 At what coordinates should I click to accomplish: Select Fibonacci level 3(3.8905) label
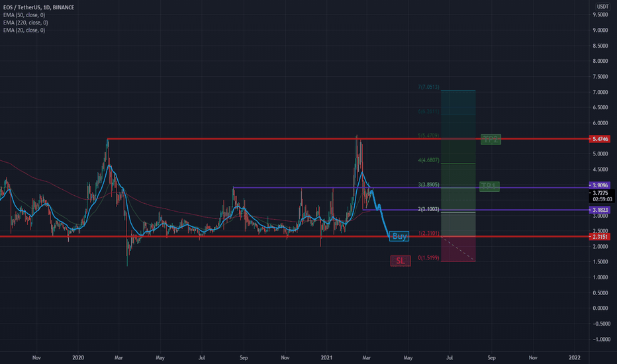point(428,185)
